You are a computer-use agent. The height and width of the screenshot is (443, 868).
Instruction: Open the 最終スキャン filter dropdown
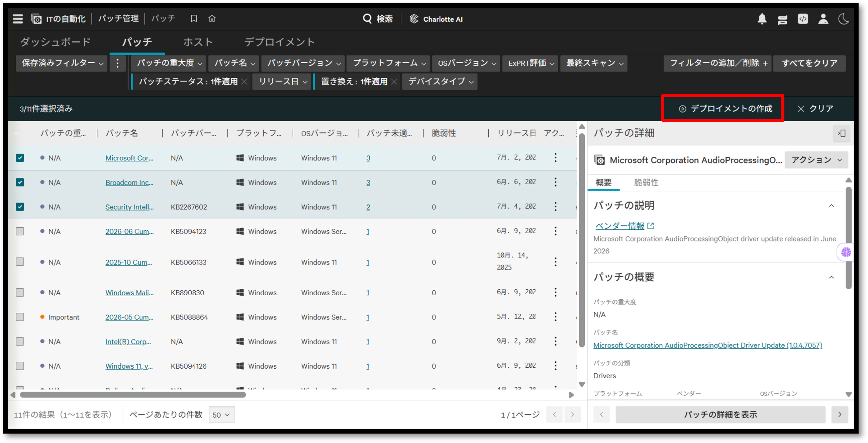coord(594,63)
